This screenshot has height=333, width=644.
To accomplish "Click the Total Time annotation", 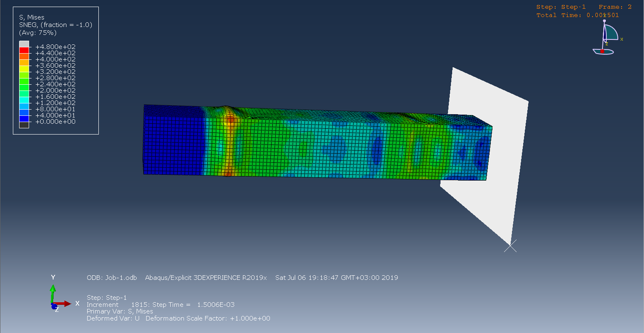I will coord(578,15).
